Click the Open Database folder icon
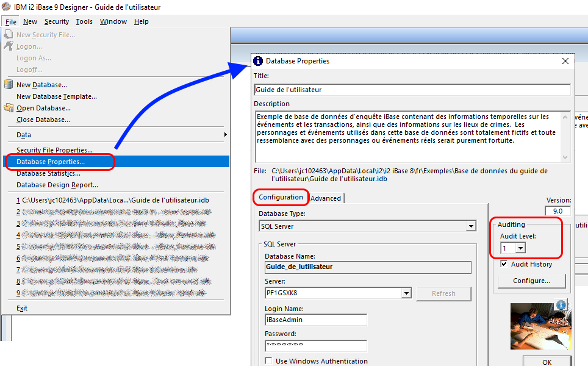 tap(8, 108)
